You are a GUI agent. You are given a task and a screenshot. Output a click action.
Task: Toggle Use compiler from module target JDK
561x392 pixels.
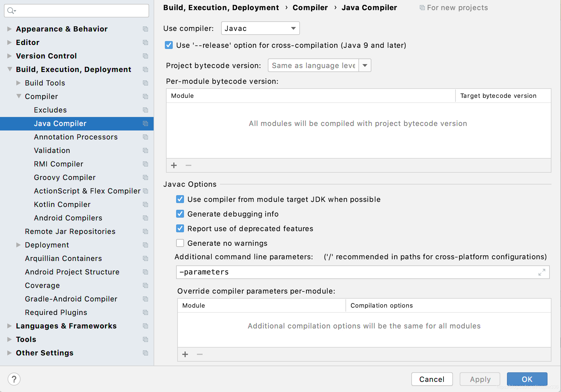coord(180,199)
